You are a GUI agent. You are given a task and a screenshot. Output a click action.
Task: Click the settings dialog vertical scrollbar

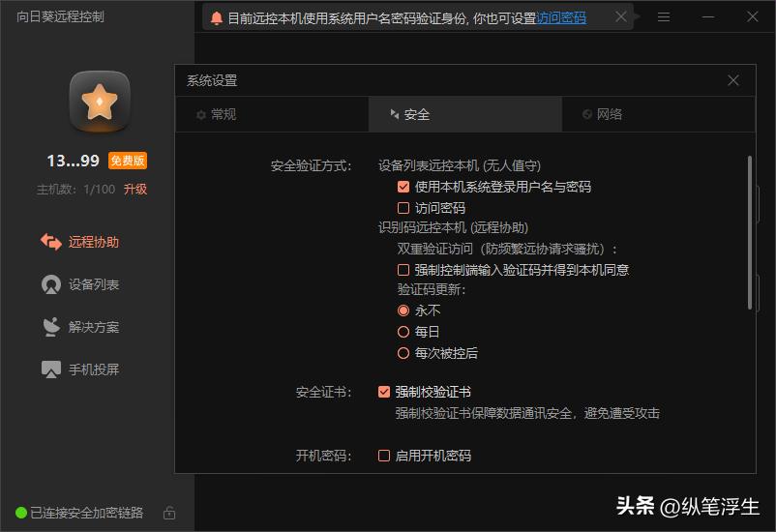750,232
